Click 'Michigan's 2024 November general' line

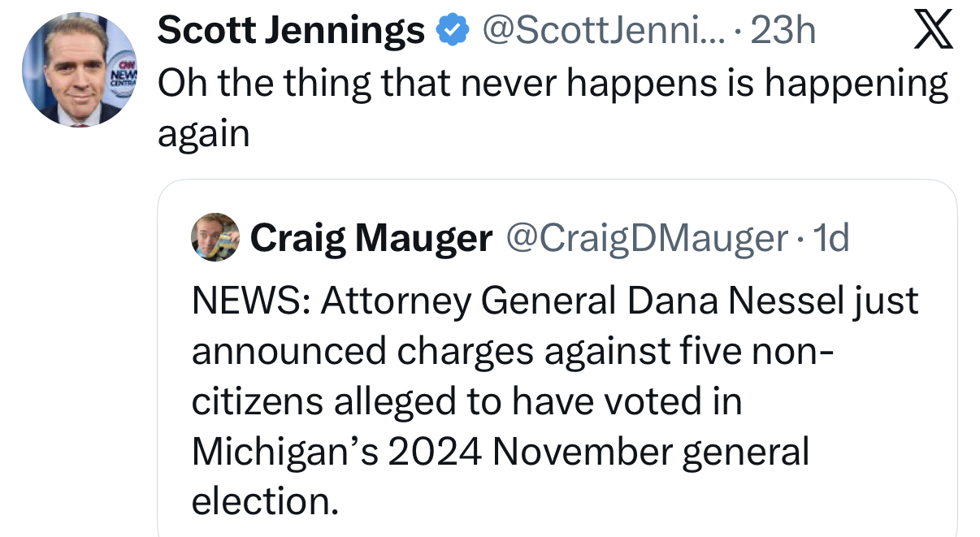point(501,452)
